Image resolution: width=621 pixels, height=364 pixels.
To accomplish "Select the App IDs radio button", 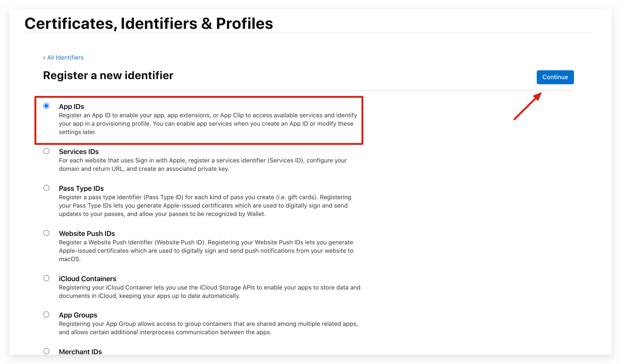I will [46, 106].
